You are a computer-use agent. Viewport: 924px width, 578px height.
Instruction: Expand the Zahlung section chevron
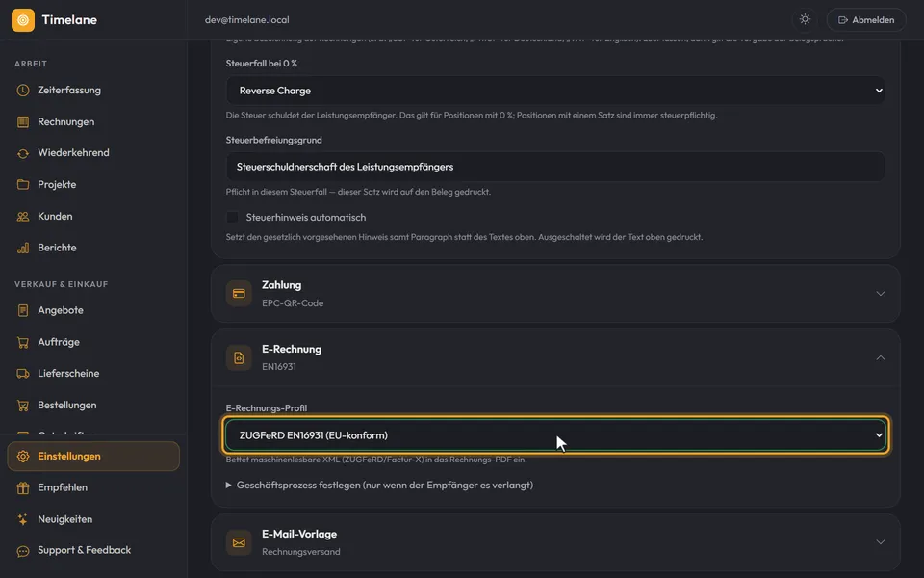[x=881, y=293]
